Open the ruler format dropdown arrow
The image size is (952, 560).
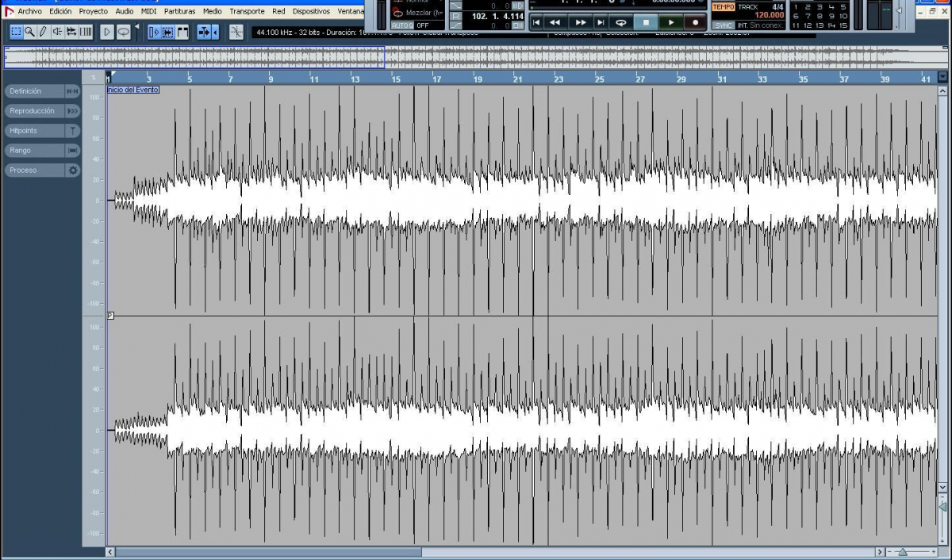click(x=942, y=78)
